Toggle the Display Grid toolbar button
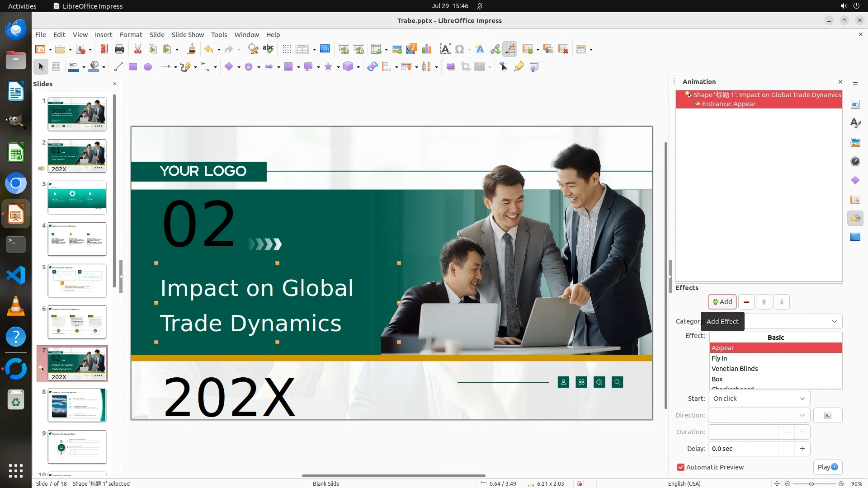This screenshot has height=488, width=868. coord(287,49)
